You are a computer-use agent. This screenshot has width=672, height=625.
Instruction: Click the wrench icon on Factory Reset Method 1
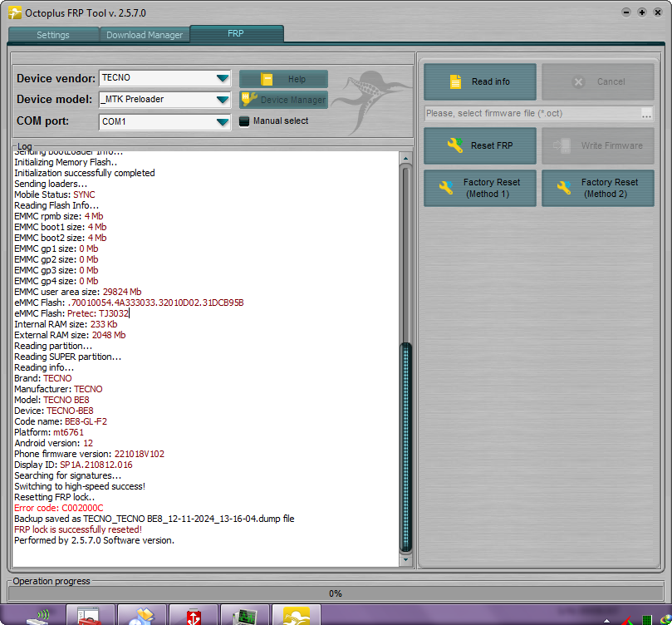tap(446, 187)
